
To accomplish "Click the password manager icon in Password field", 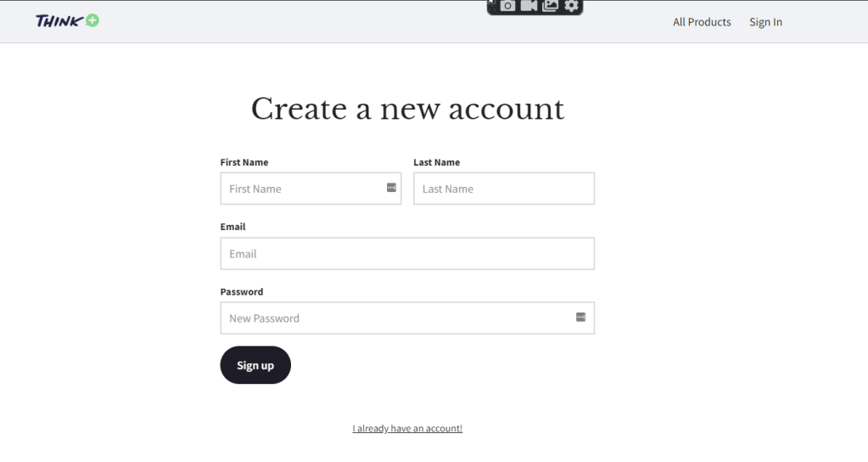I will click(x=581, y=318).
